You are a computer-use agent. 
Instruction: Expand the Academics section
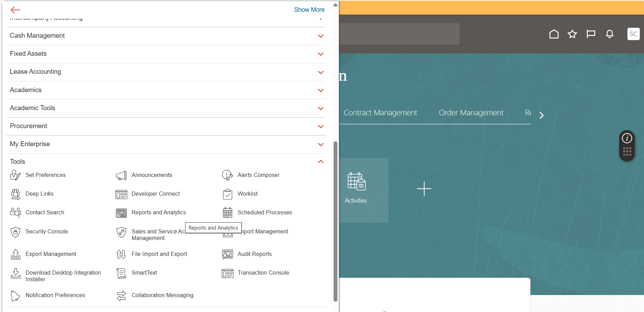(321, 90)
